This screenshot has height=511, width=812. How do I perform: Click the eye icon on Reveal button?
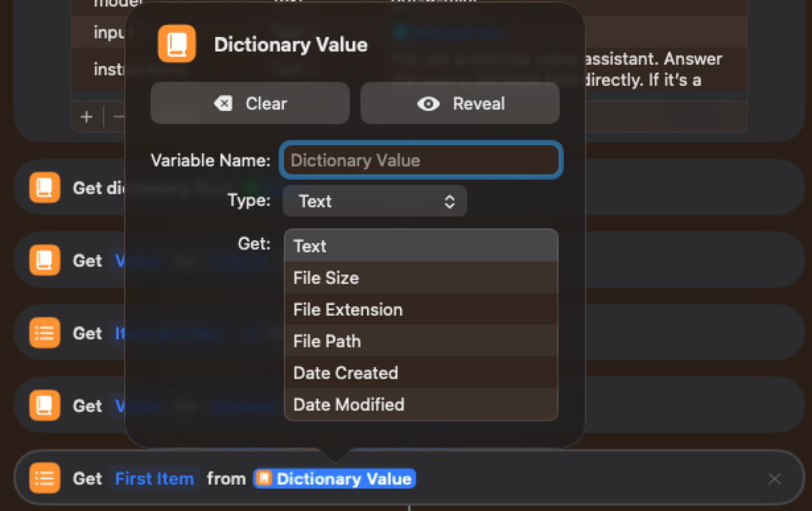pos(428,104)
